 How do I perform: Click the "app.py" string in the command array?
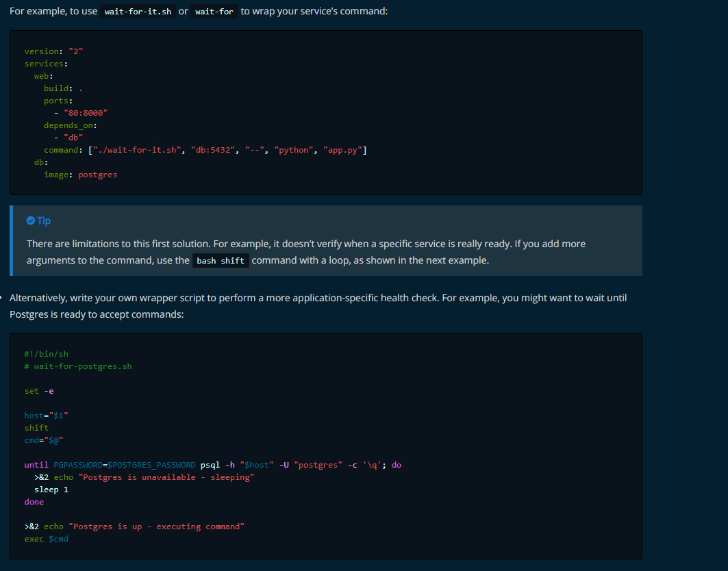342,150
